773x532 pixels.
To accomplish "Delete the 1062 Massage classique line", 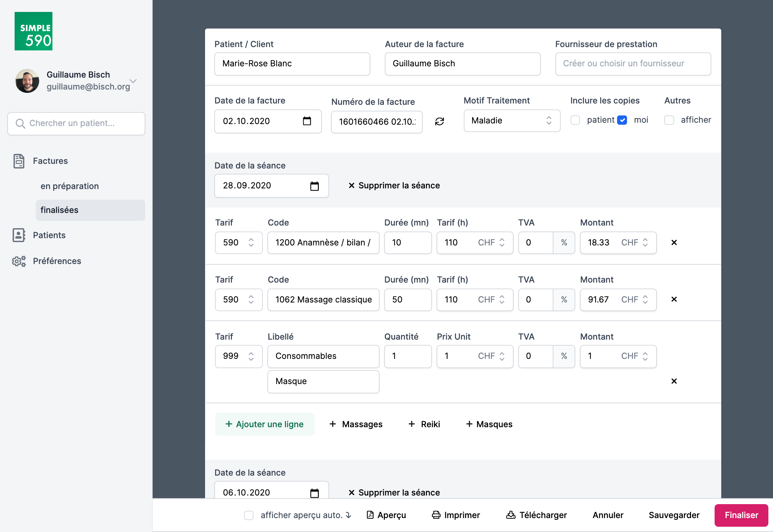I will pos(674,299).
